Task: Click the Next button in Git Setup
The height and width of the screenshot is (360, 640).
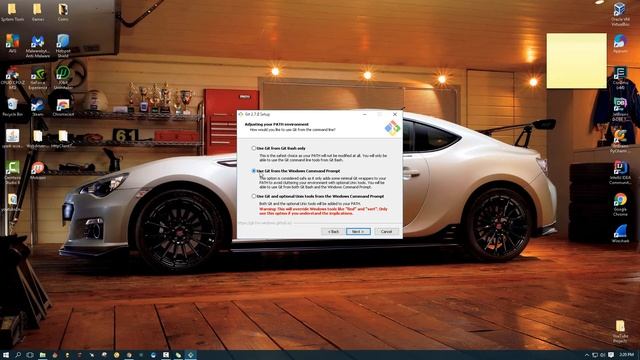Action: (358, 231)
